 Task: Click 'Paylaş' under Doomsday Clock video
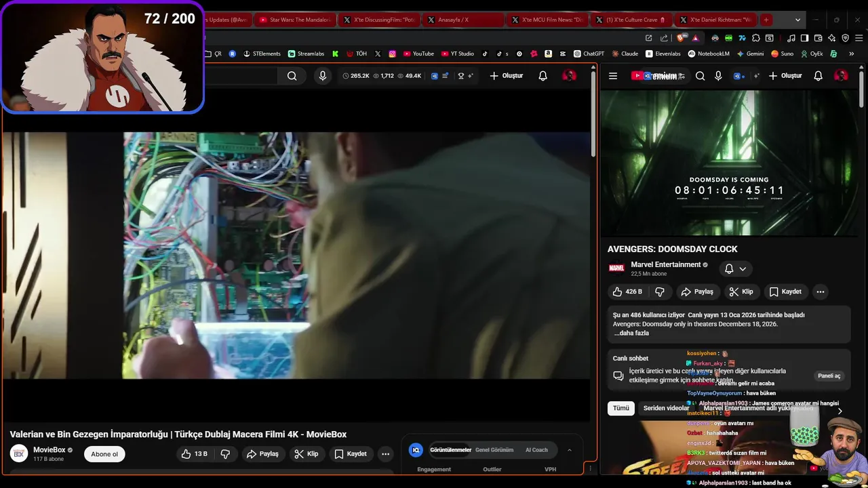pyautogui.click(x=696, y=291)
